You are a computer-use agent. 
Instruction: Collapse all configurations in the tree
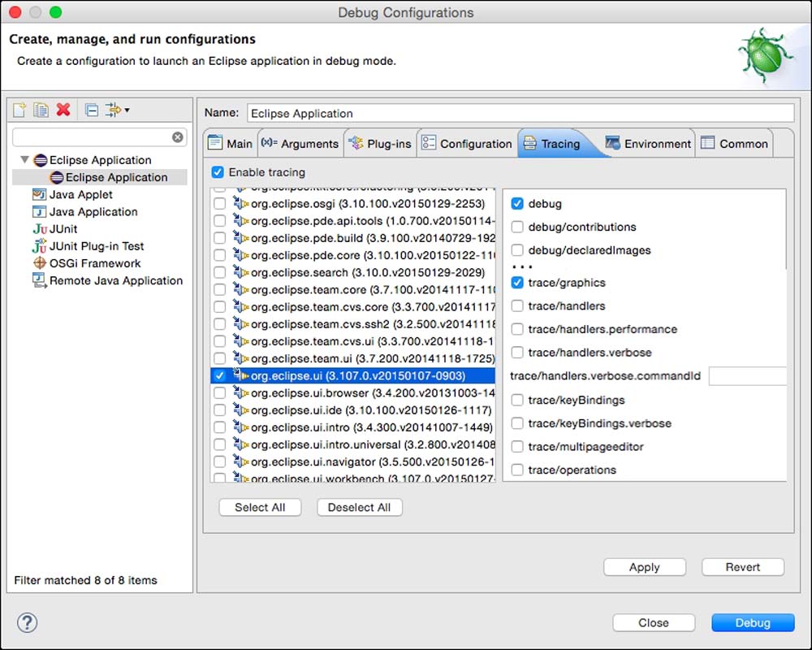[92, 110]
